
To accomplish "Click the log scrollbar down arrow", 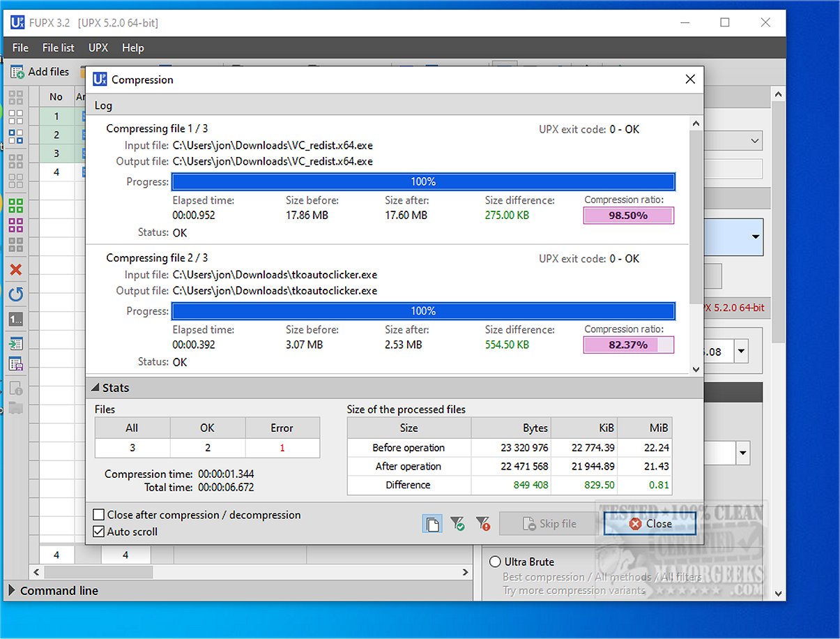I will click(695, 370).
